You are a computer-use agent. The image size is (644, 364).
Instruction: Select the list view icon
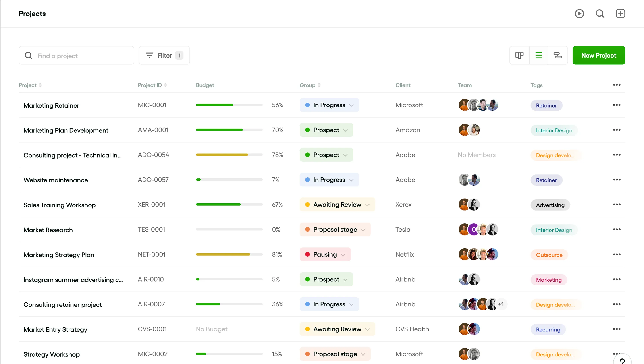coord(538,55)
